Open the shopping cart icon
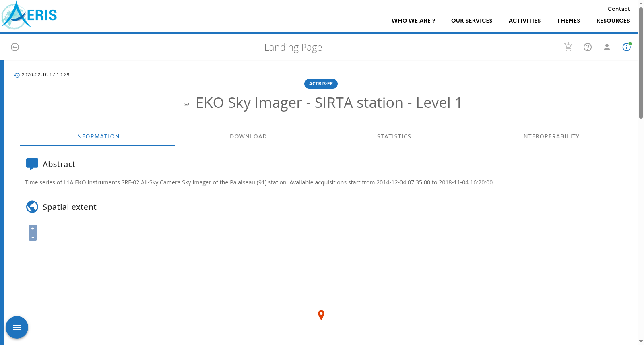Screen dimensions: 644x345 pos(568,47)
